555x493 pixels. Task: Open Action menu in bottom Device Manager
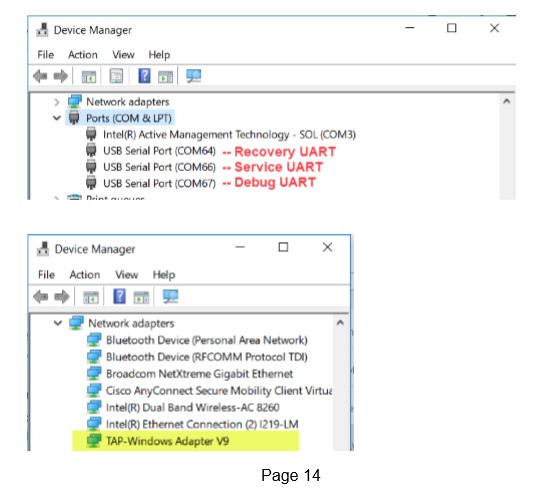pos(85,275)
